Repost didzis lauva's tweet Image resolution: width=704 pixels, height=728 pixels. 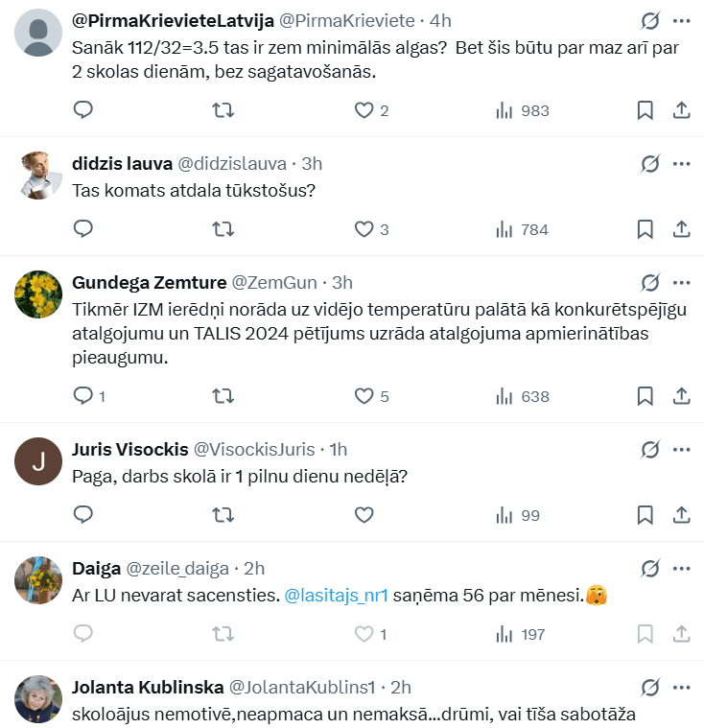point(223,229)
